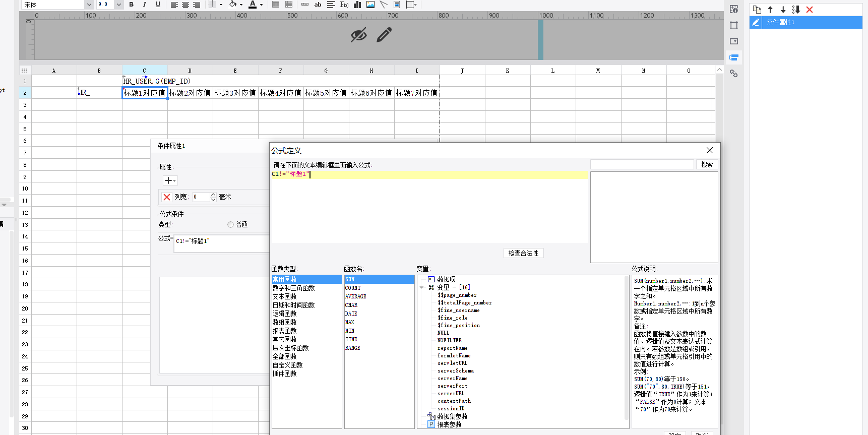Select 数学和三角函数 function type

click(293, 288)
